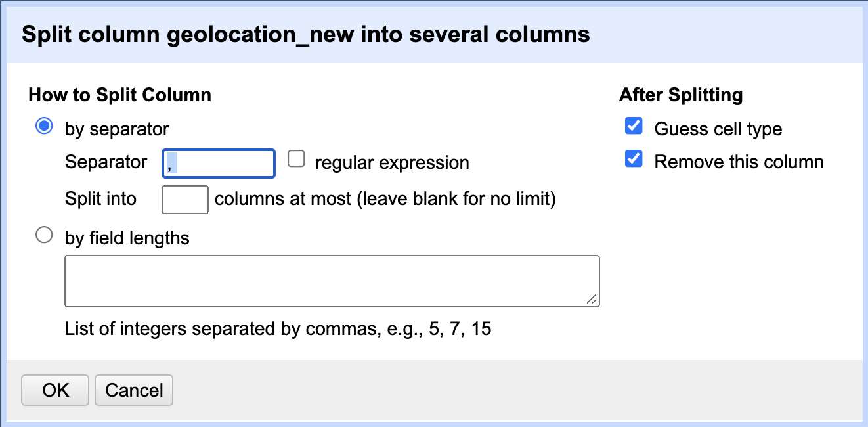Click the "by separator" label text
This screenshot has height=427, width=868.
point(116,129)
